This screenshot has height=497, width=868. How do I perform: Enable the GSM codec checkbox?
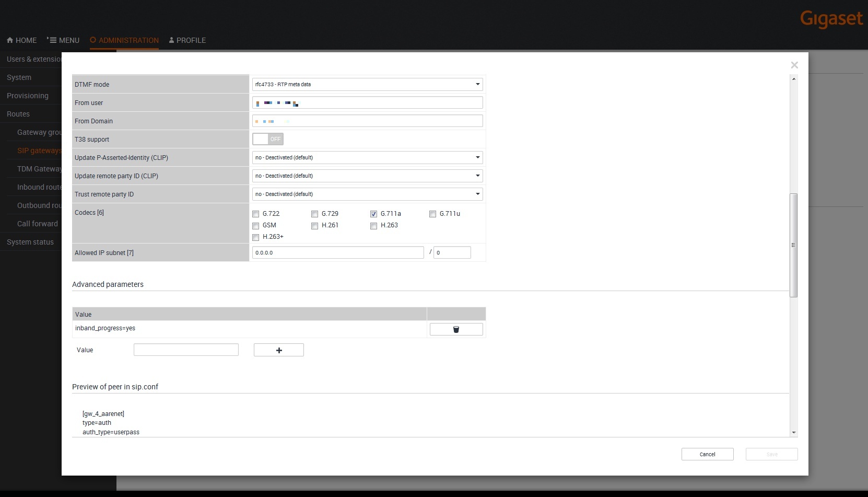point(256,226)
